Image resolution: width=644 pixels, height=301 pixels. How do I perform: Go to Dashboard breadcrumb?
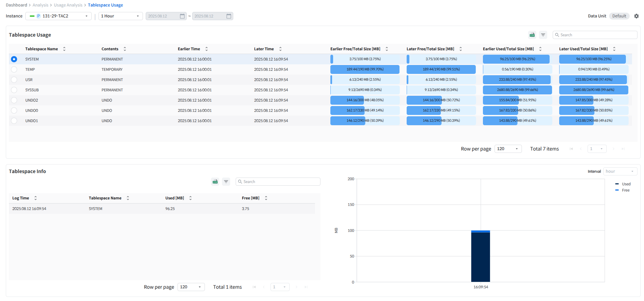coord(16,5)
